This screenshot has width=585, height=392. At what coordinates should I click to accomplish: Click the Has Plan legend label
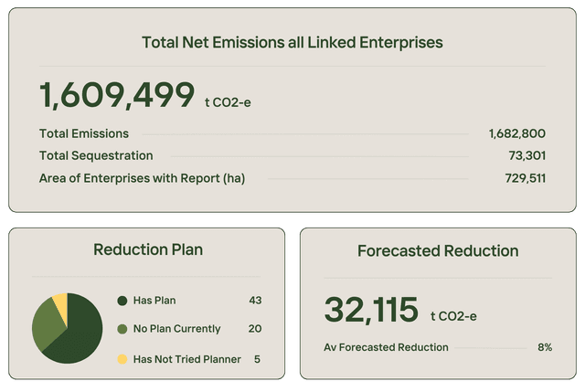tap(154, 300)
